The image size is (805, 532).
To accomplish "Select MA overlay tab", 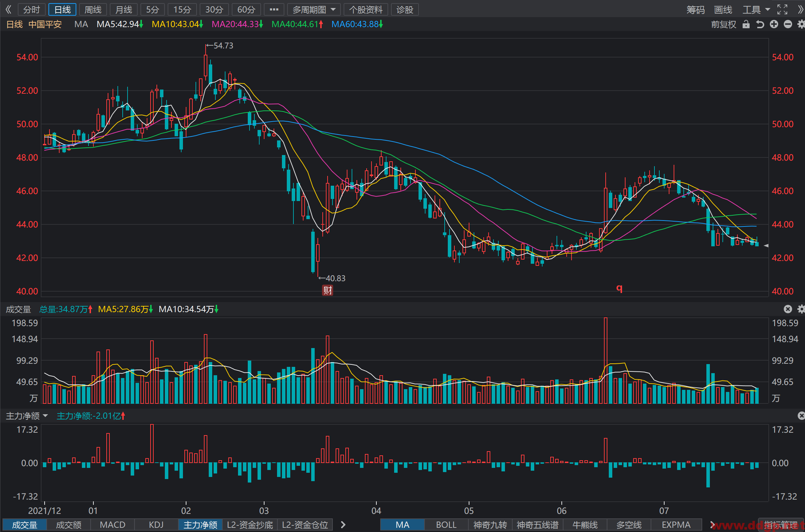I will [402, 525].
